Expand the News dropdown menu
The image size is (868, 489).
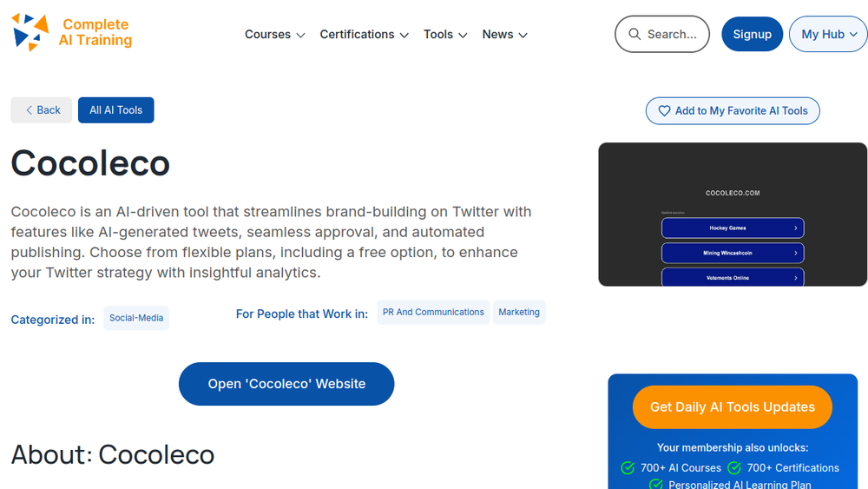click(x=505, y=35)
